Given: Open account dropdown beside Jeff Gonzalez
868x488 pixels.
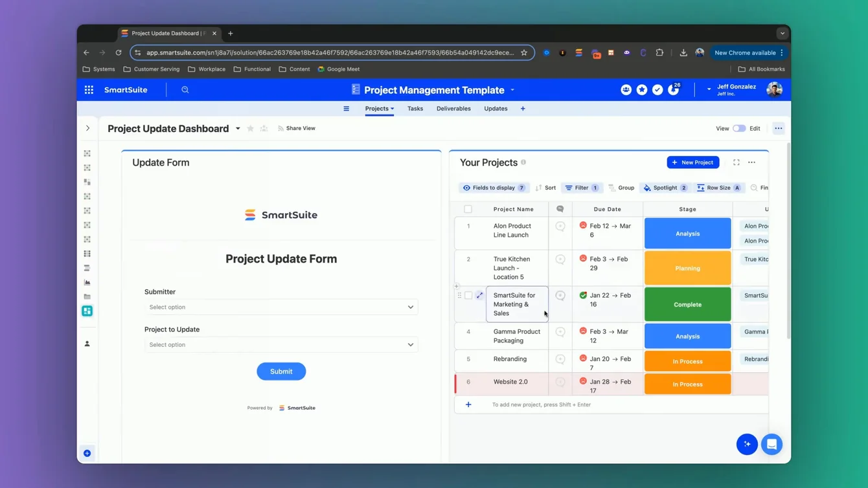Looking at the screenshot, I should click(x=709, y=89).
